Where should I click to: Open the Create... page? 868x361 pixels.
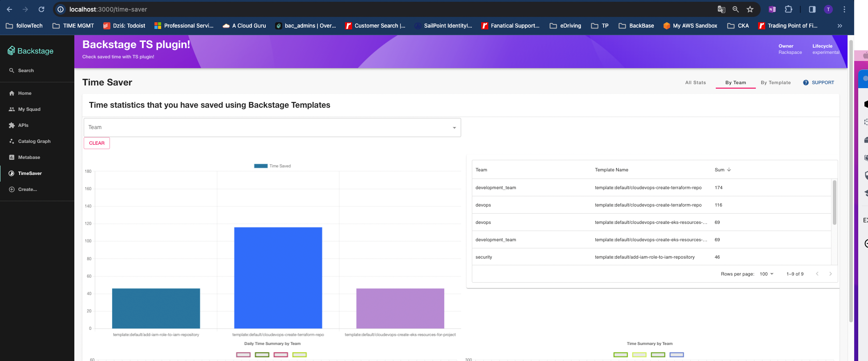(x=23, y=189)
